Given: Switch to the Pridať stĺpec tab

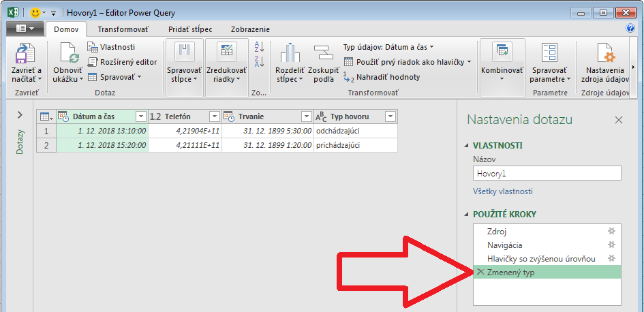Looking at the screenshot, I should (191, 29).
